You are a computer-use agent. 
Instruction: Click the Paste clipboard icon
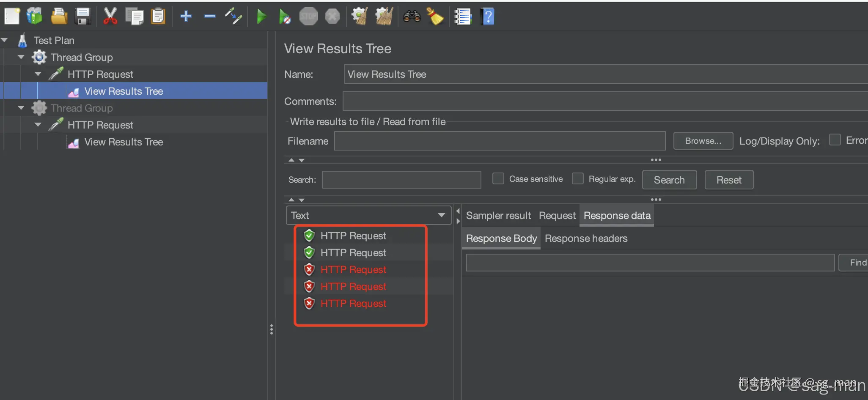158,16
